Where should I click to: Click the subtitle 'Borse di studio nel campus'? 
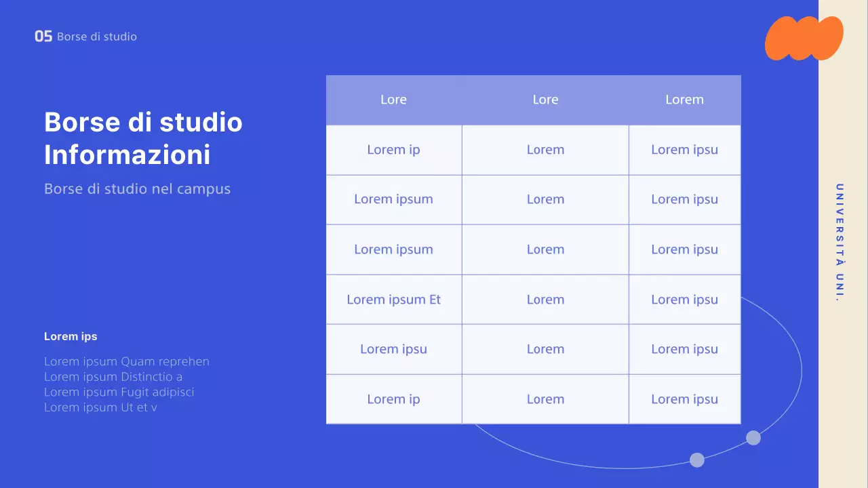137,188
